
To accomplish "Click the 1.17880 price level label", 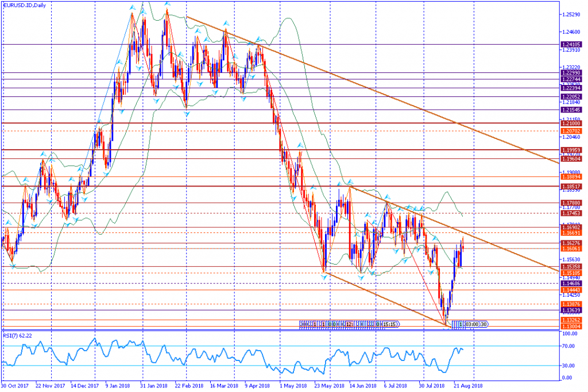I will click(x=571, y=203).
